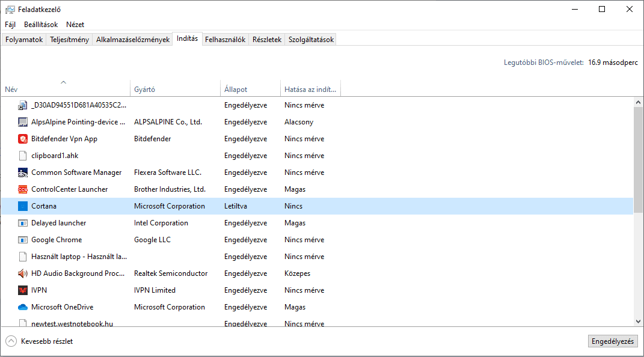This screenshot has width=644, height=357.
Task: Click the Cortana row icon
Action: pyautogui.click(x=23, y=206)
